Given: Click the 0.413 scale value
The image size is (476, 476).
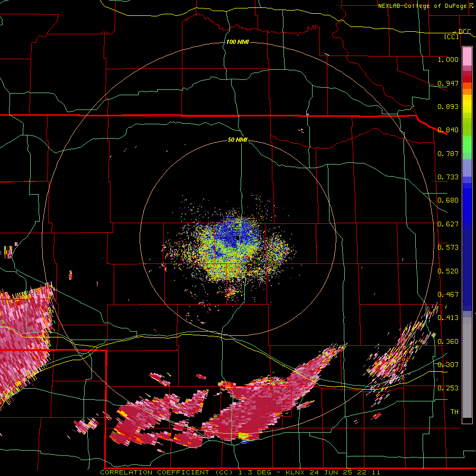Looking at the screenshot, I should (448, 318).
